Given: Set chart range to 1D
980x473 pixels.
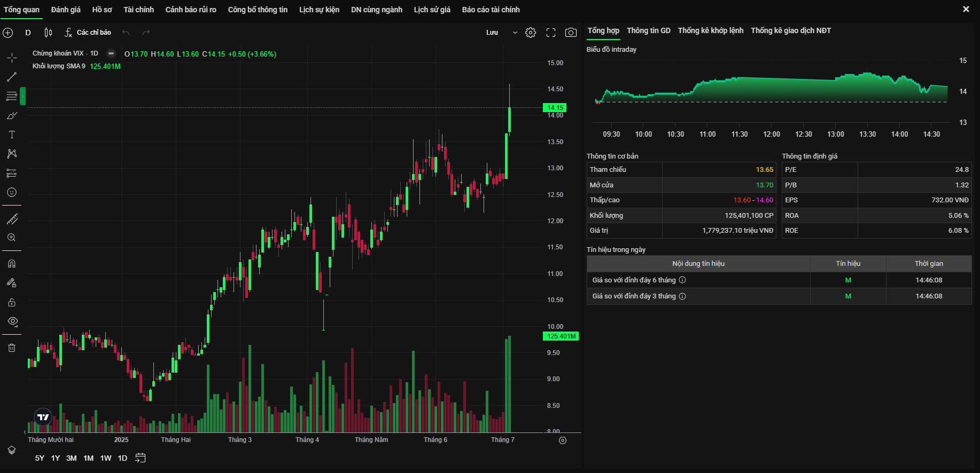Looking at the screenshot, I should 122,458.
